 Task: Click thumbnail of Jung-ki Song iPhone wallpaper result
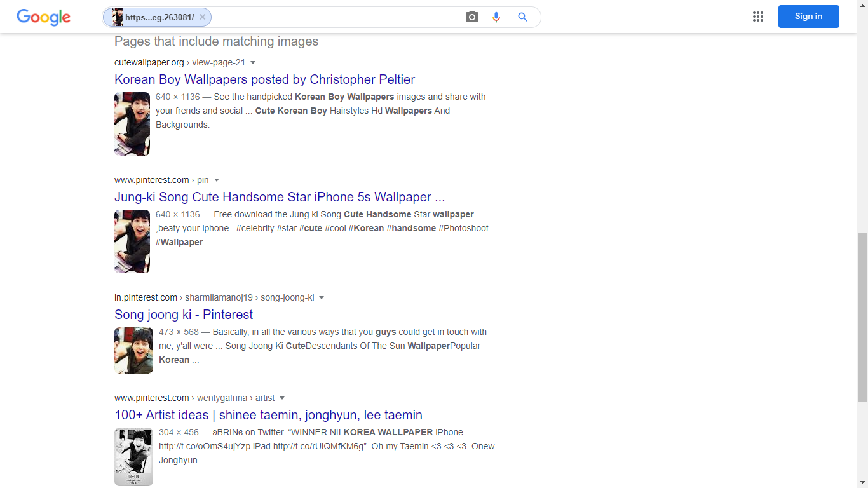tap(132, 241)
